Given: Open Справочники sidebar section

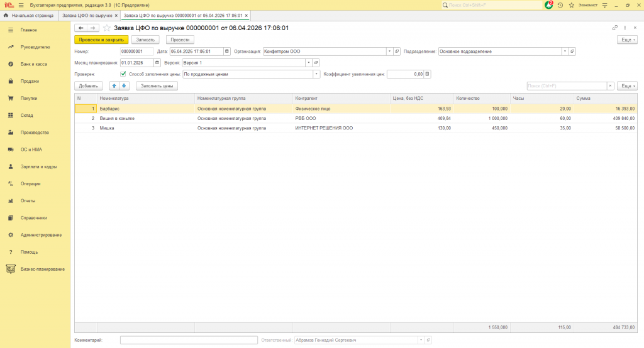Looking at the screenshot, I should coord(34,218).
